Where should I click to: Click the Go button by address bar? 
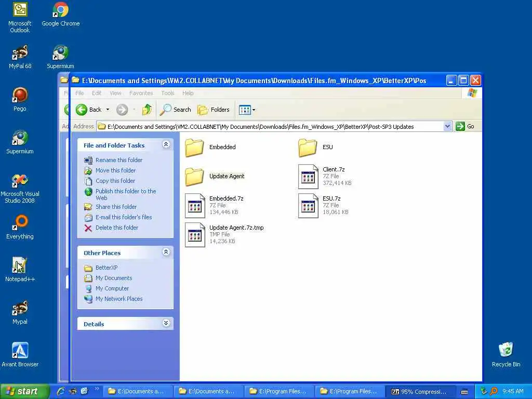coord(465,127)
